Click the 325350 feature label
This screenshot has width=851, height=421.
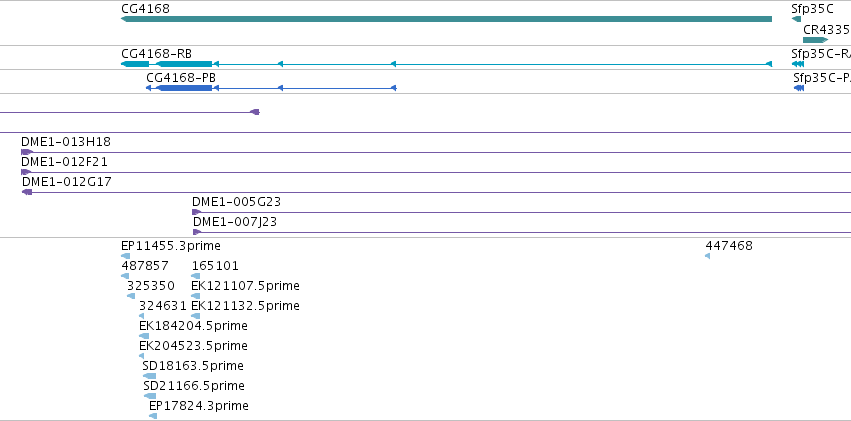click(151, 286)
